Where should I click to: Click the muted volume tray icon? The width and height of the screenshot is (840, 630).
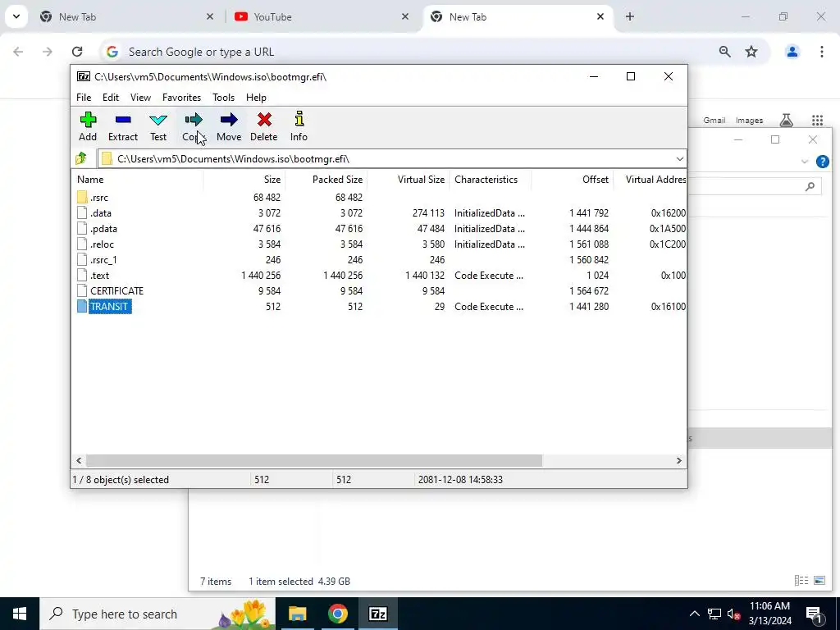pyautogui.click(x=733, y=614)
